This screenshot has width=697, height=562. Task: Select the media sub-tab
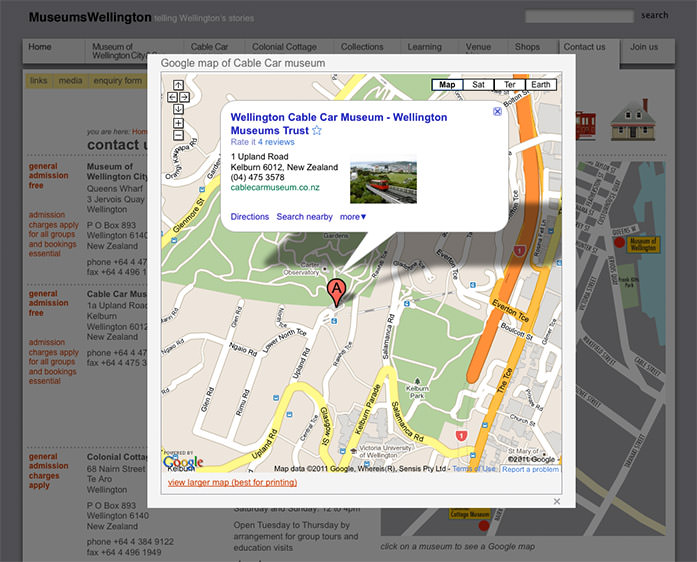pos(70,80)
